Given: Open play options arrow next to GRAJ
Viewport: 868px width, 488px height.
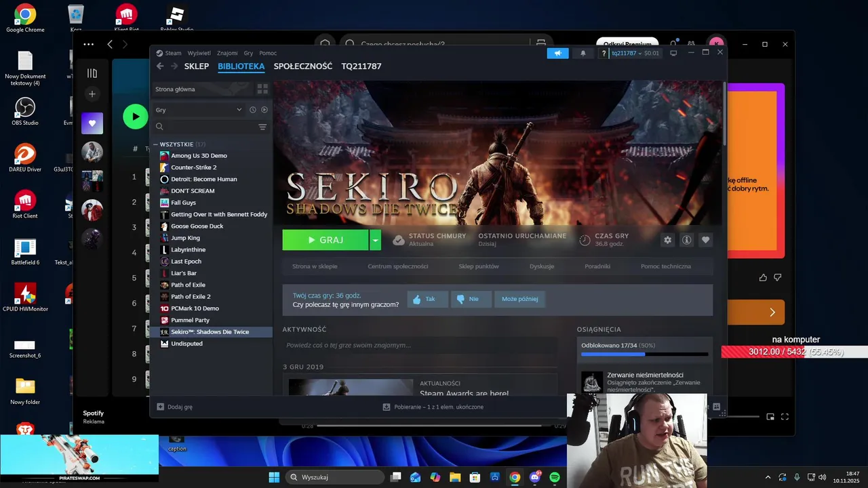Looking at the screenshot, I should click(375, 240).
